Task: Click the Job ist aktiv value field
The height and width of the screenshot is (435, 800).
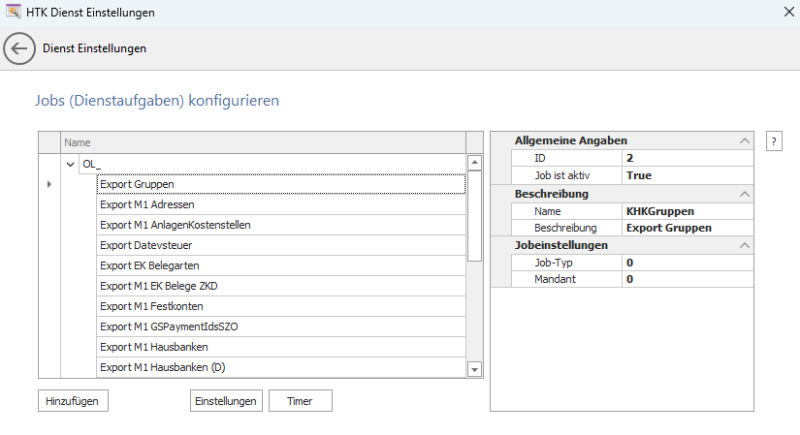Action: 686,175
